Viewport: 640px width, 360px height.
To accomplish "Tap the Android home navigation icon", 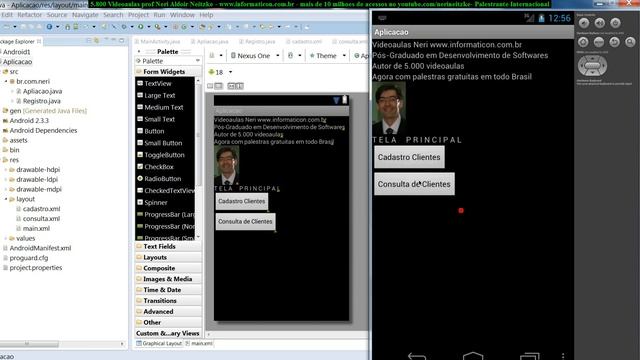I will [x=473, y=356].
